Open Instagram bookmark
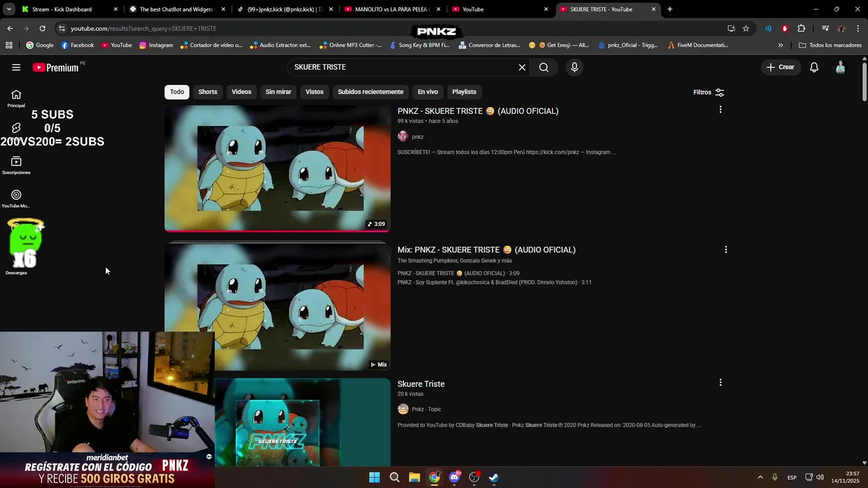 [156, 45]
